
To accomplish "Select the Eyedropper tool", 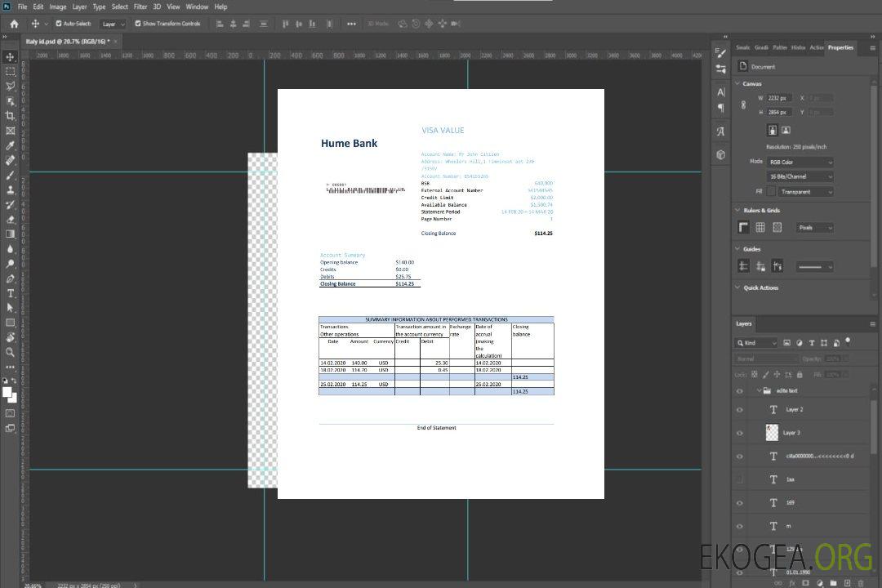I will tap(10, 145).
